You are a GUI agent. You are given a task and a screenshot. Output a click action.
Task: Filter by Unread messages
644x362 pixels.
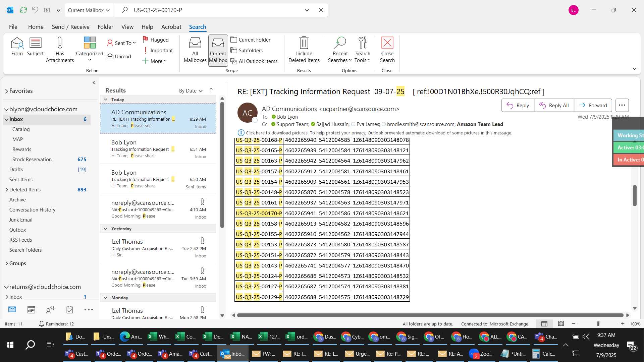tap(119, 56)
